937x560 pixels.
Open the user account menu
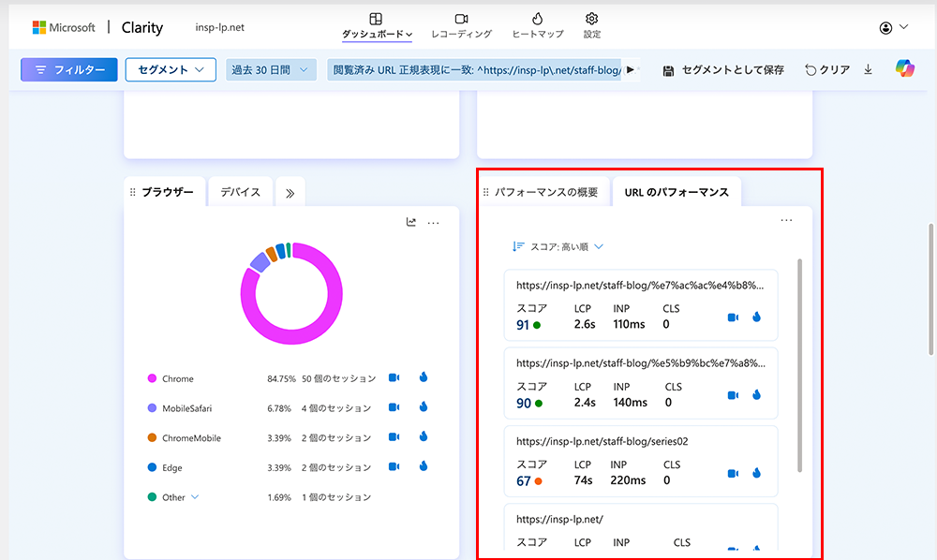click(893, 27)
